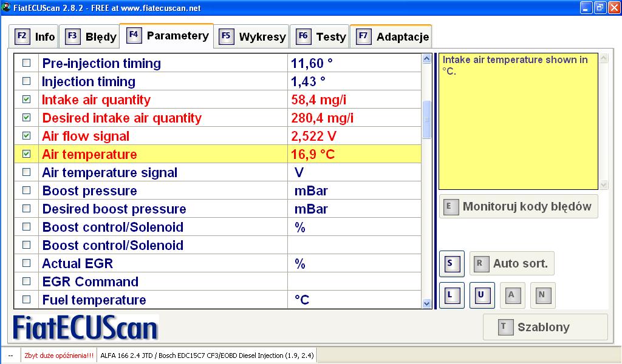Click the yellow intake air temperature description
Screen dimensions: 622x364
[x=518, y=121]
